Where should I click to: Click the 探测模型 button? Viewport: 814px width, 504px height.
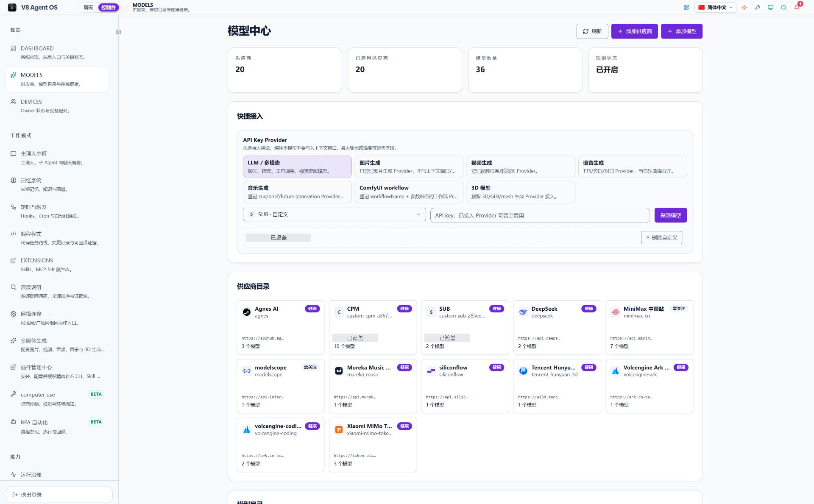coord(671,215)
